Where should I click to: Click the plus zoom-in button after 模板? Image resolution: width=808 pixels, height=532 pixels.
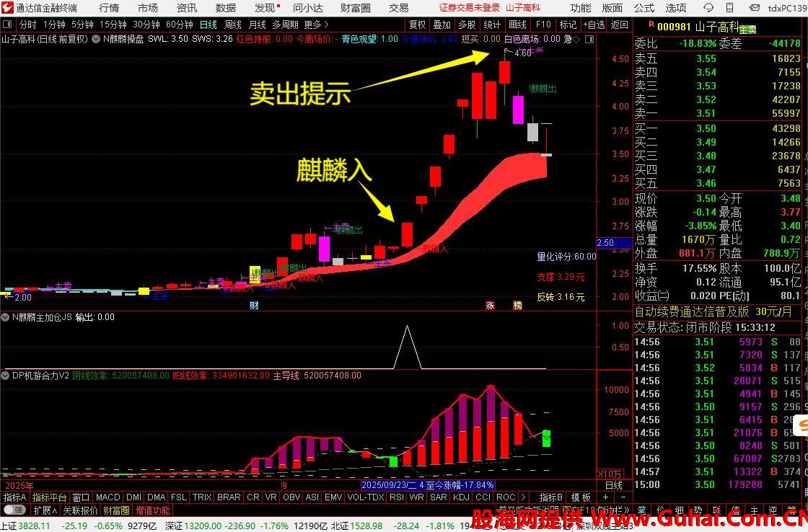click(606, 497)
